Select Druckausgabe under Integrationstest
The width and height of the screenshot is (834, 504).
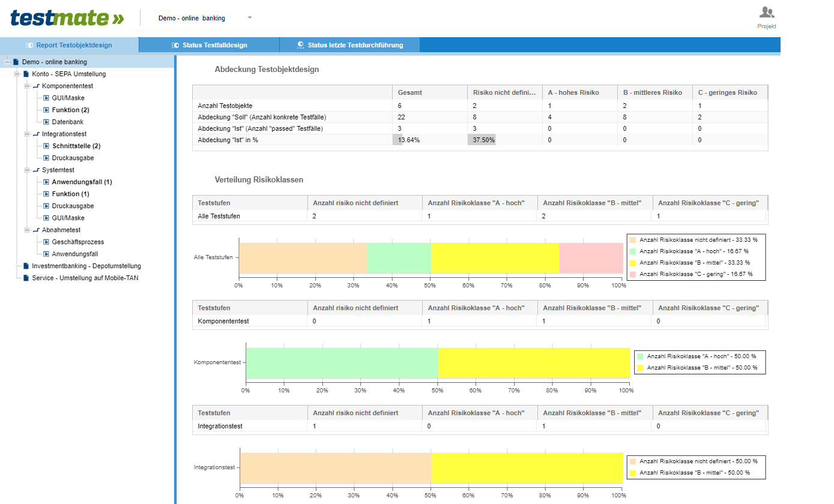[x=73, y=158]
